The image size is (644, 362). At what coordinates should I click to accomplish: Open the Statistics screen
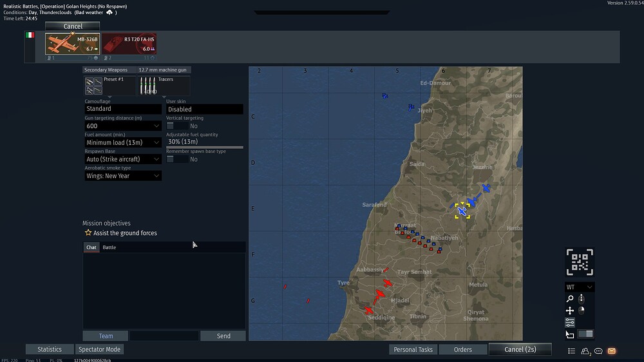[50, 349]
